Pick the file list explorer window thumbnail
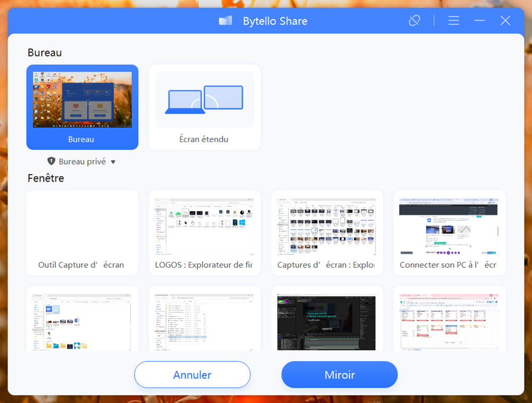The image size is (532, 403). pyautogui.click(x=205, y=320)
